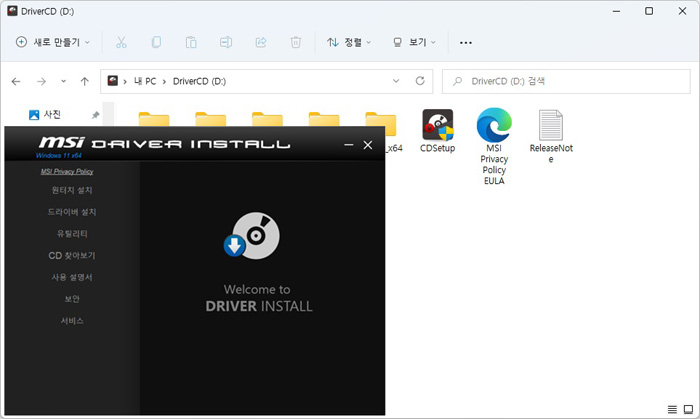Viewport: 700px width, 419px height.
Task: Open 보안 in MSI sidebar
Action: 72,299
